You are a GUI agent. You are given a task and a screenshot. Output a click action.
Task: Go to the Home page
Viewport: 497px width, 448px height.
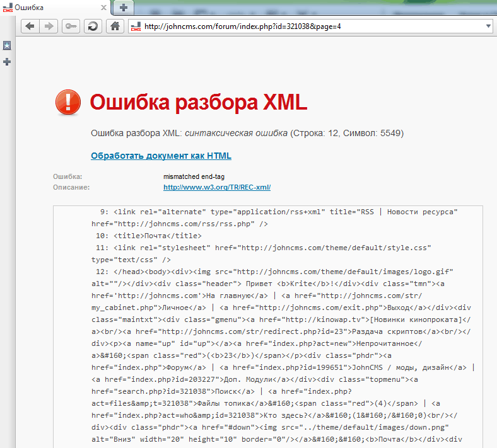point(114,26)
